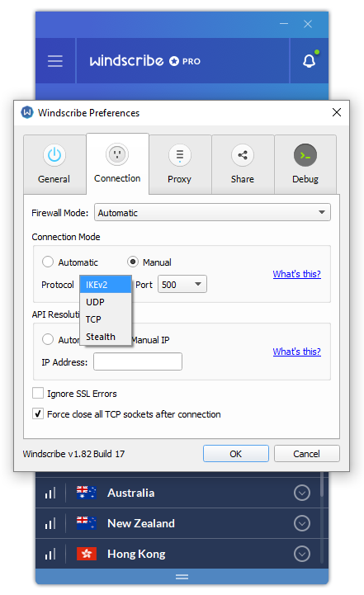Click the Windscribe v1.82 Build 17 text

pos(73,454)
